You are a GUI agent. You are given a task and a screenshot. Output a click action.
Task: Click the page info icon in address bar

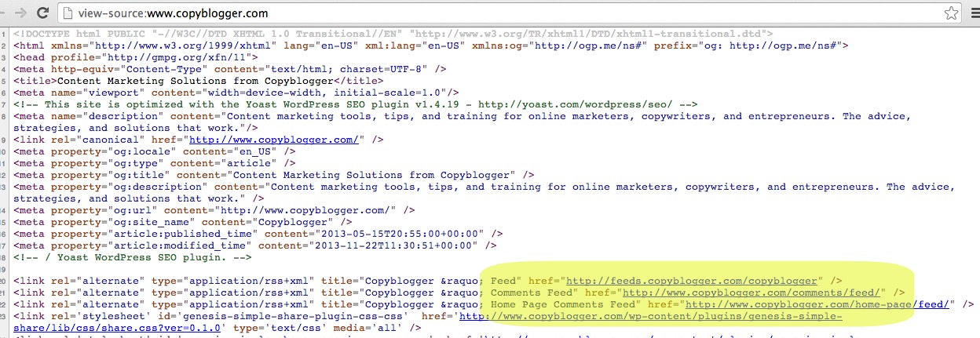click(x=69, y=13)
